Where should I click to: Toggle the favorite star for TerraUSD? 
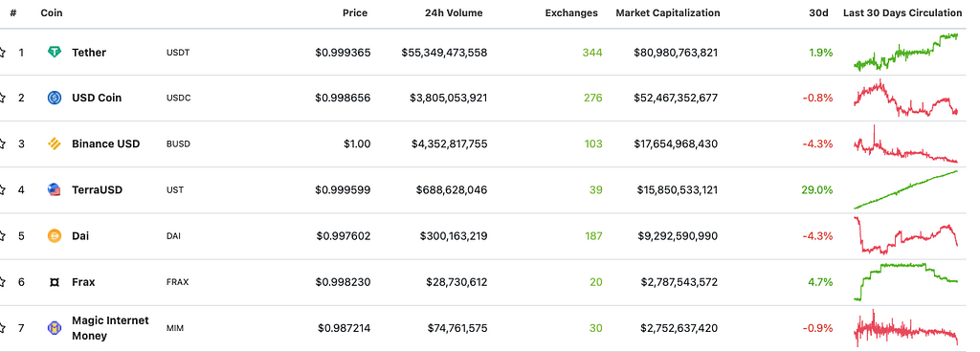tap(2, 189)
